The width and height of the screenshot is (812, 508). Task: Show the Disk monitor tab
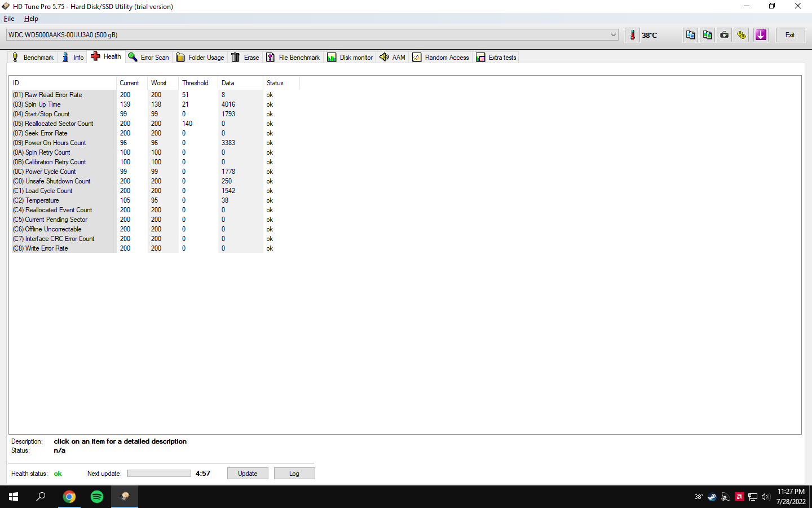pyautogui.click(x=350, y=58)
